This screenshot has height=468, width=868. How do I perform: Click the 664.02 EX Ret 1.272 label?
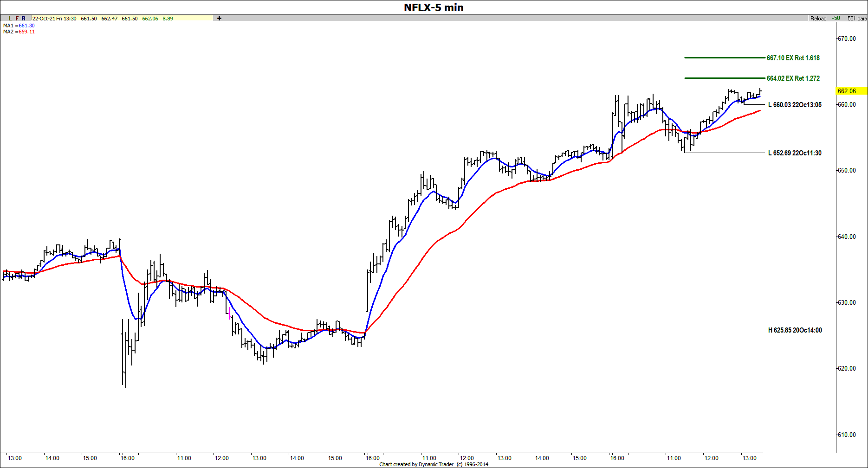[x=793, y=78]
